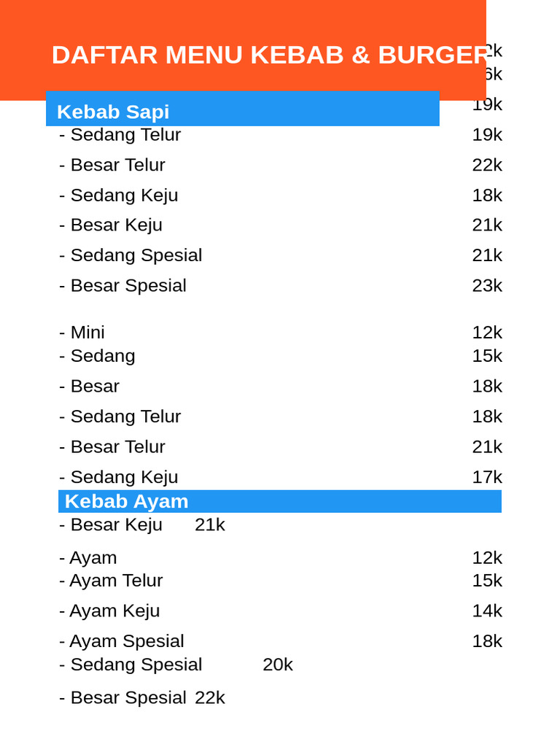This screenshot has height=747, width=560.
Task: Click the plain "Ayam" item label
Action: pos(93,558)
